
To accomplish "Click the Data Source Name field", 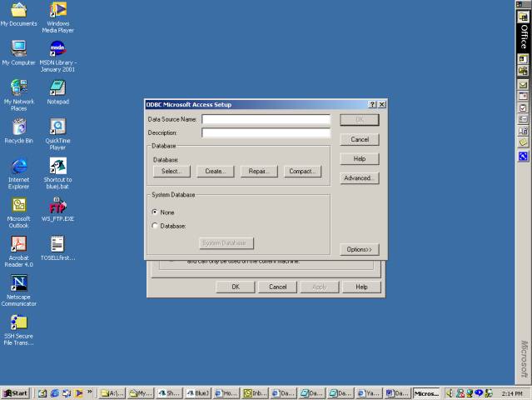I will [x=266, y=119].
